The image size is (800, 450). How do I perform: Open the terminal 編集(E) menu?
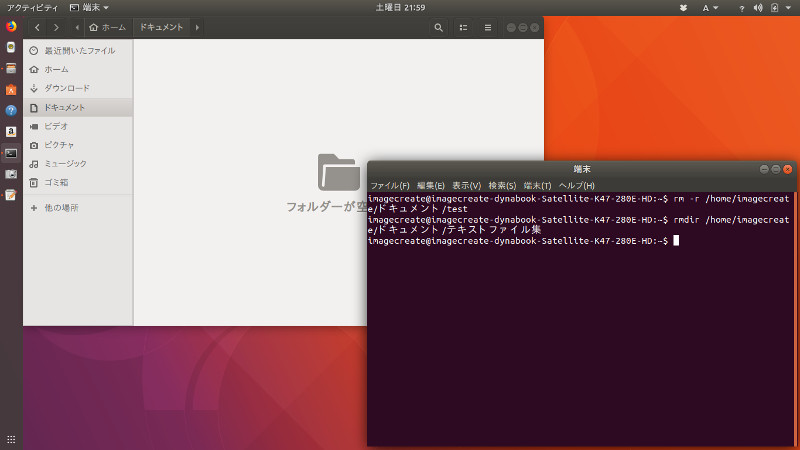coord(431,185)
